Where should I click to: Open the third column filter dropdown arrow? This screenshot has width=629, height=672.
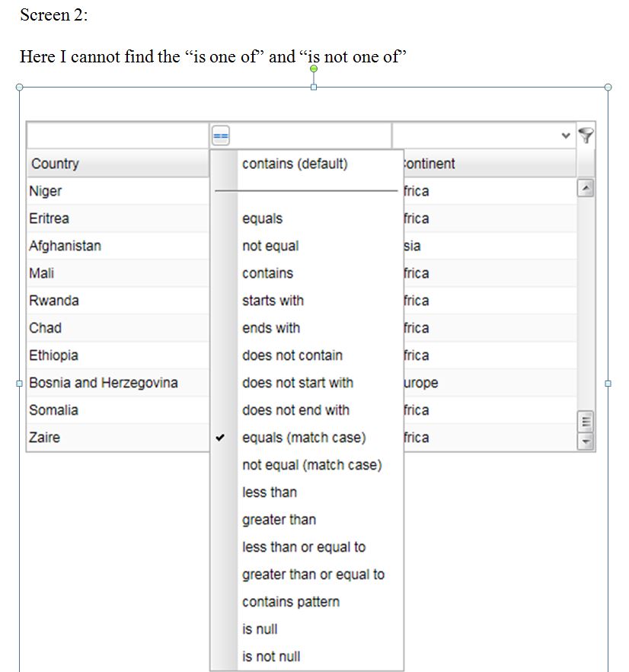566,135
